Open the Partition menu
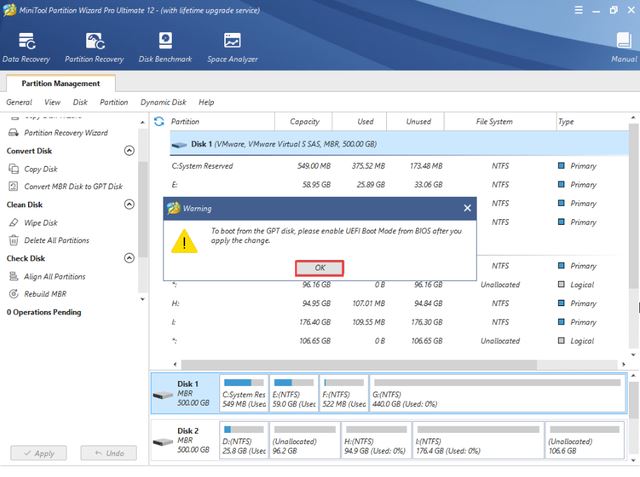This screenshot has width=640, height=477. (114, 102)
